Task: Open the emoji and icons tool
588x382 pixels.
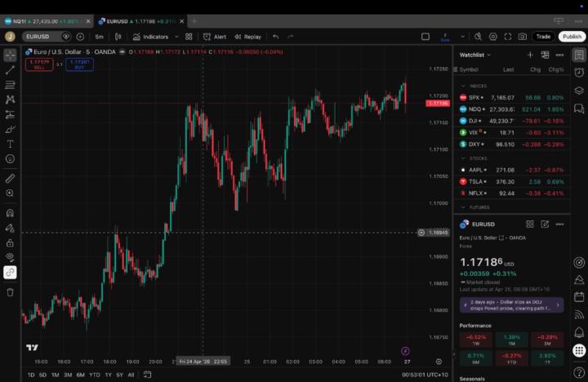Action: click(10, 159)
